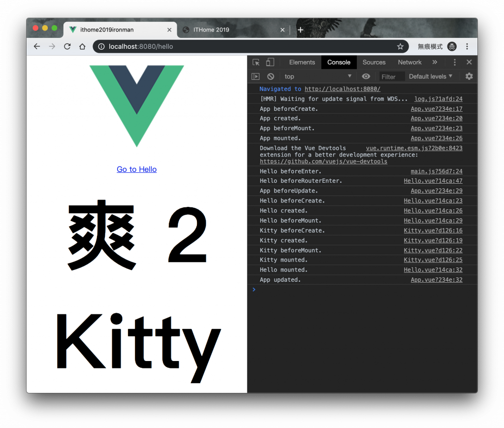Open main.js?56d7:24 source link
The image size is (504, 428).
coord(437,171)
